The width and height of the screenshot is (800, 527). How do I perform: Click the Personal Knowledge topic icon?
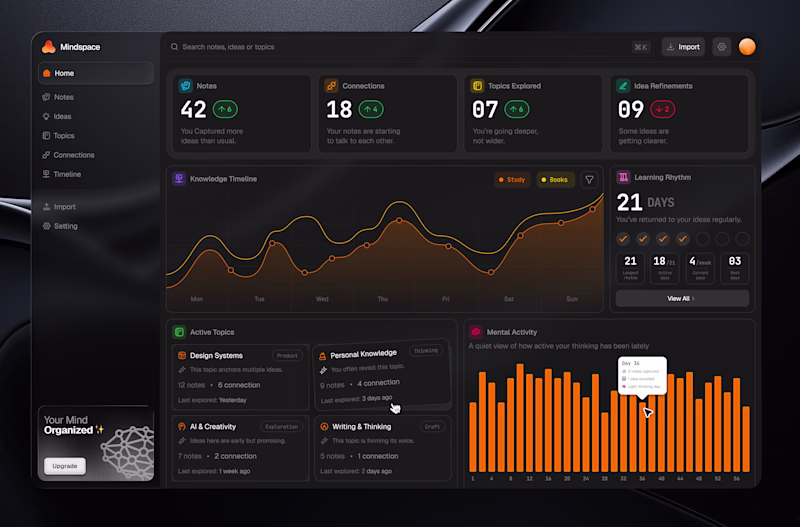pos(322,356)
